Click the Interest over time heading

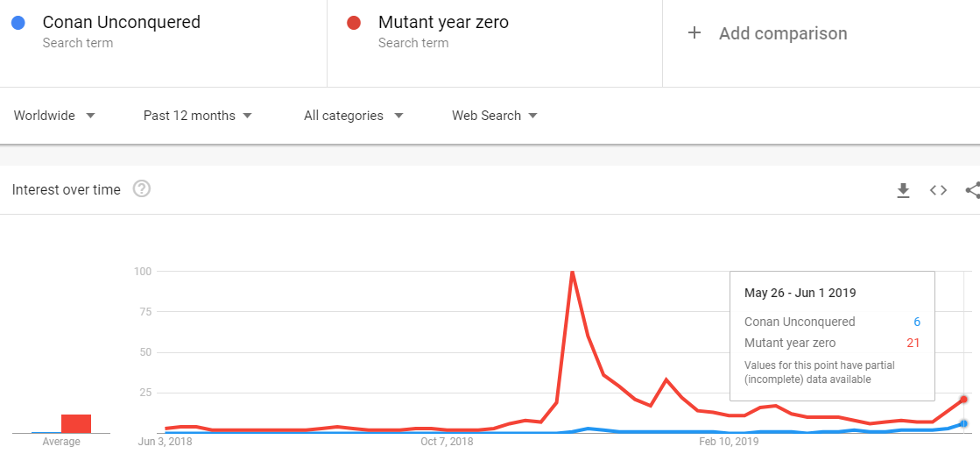click(x=67, y=189)
